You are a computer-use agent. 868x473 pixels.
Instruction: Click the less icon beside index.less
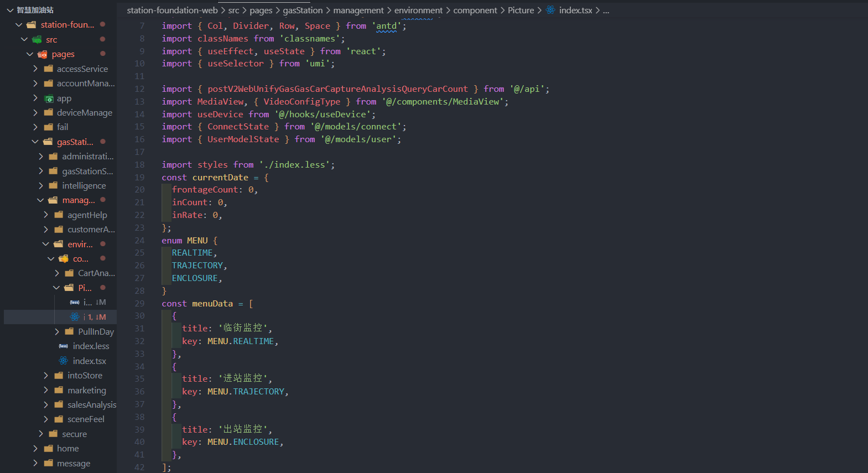pos(64,346)
